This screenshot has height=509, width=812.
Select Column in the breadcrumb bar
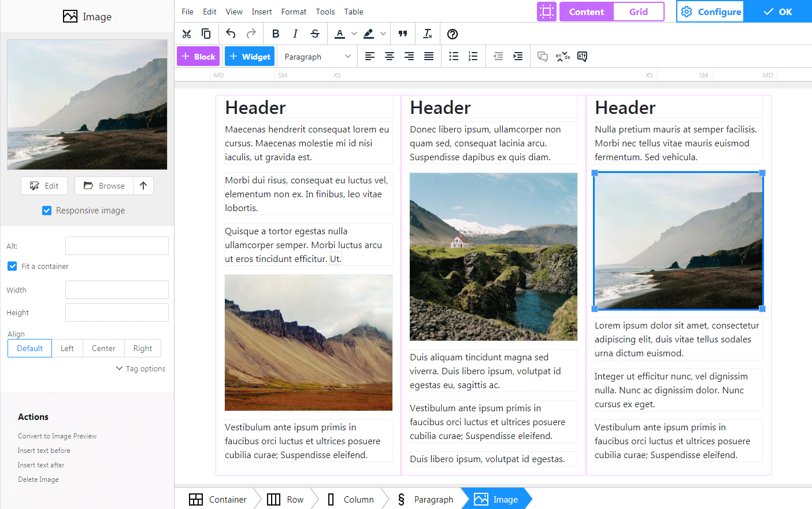(x=358, y=499)
